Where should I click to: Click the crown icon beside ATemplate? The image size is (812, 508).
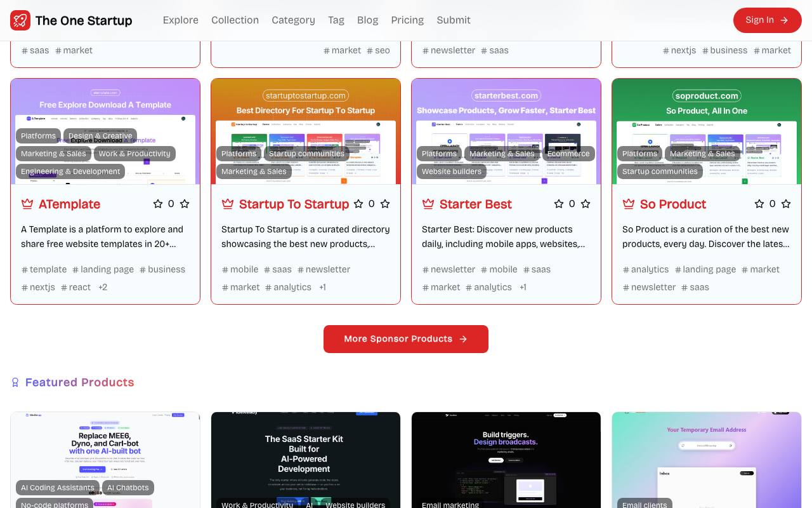[x=27, y=204]
